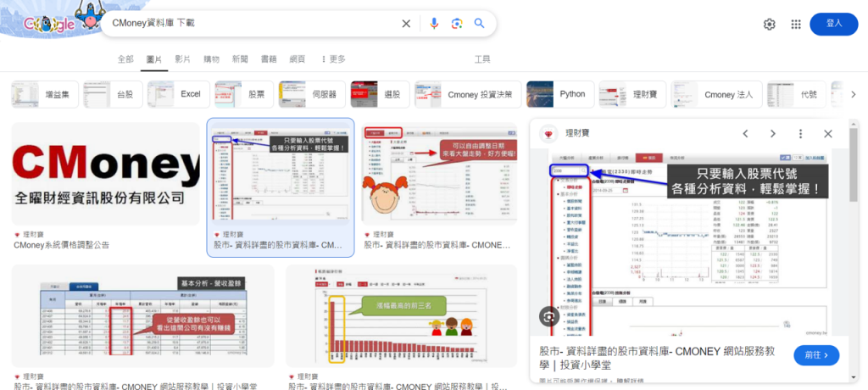This screenshot has height=390, width=868.
Task: Click the 前往 visit button
Action: pos(816,355)
